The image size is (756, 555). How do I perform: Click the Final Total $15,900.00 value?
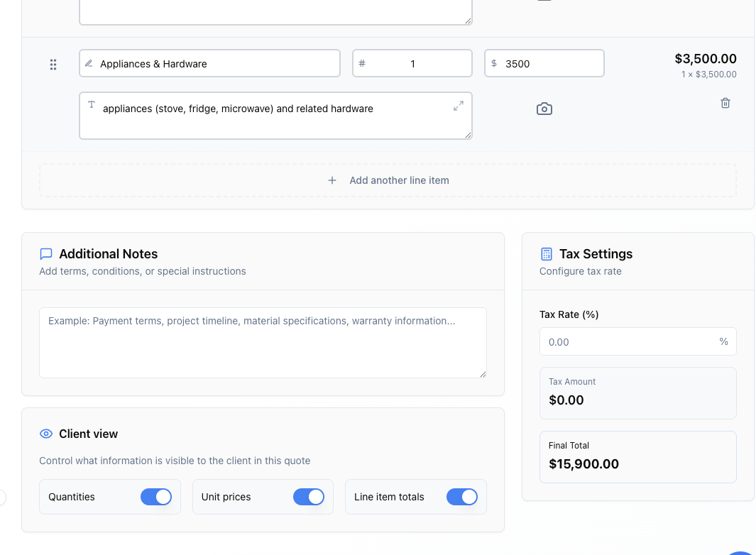point(584,464)
